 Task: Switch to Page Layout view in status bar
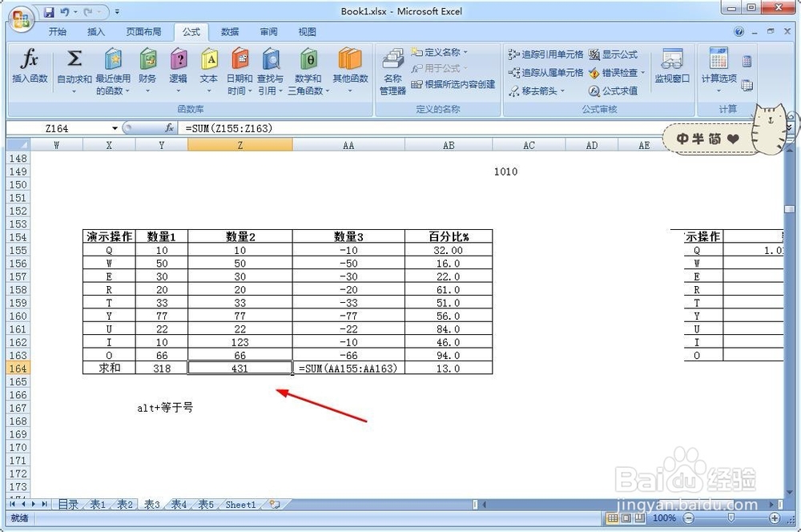tap(624, 519)
